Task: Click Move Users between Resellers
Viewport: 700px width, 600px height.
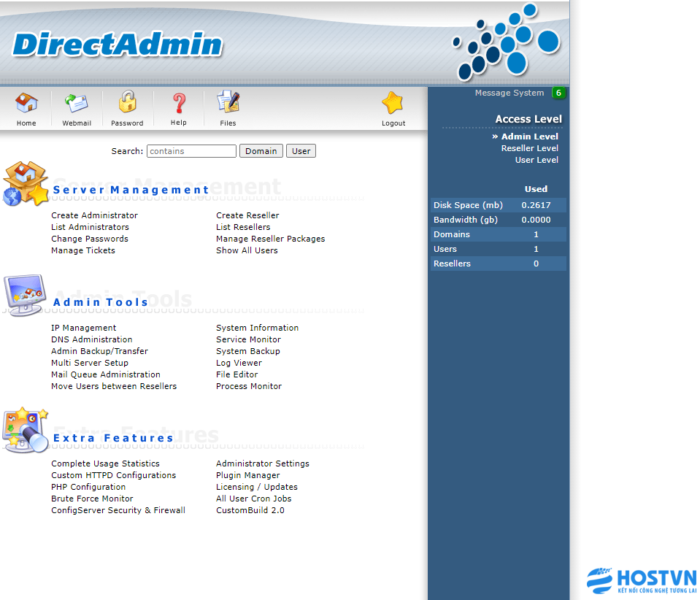Action: 114,386
